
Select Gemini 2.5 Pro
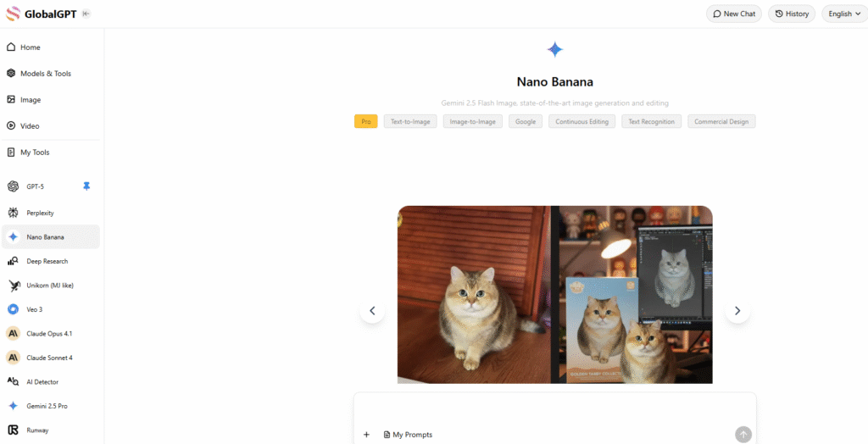coord(51,406)
